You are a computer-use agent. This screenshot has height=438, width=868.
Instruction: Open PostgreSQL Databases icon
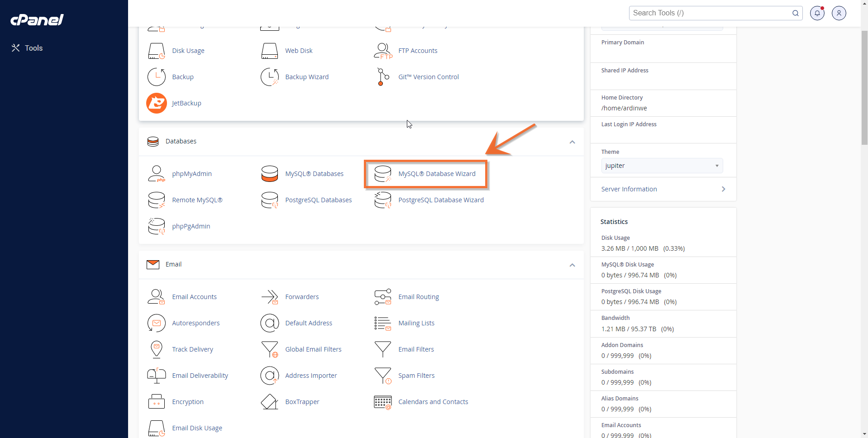tap(270, 200)
